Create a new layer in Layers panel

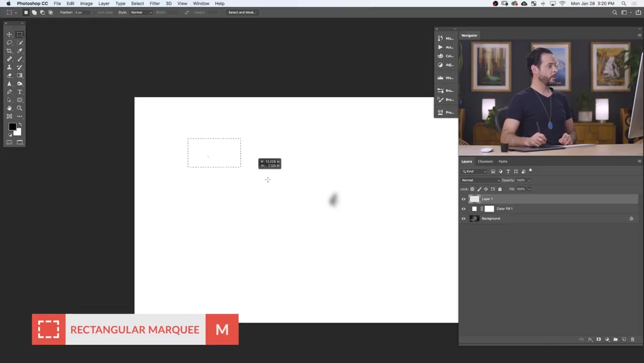point(624,339)
